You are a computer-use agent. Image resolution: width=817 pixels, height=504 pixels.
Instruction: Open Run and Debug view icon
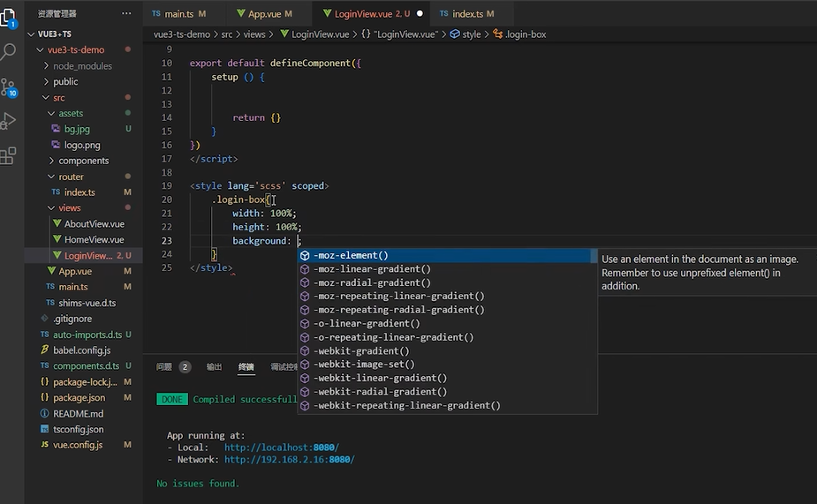(x=8, y=121)
